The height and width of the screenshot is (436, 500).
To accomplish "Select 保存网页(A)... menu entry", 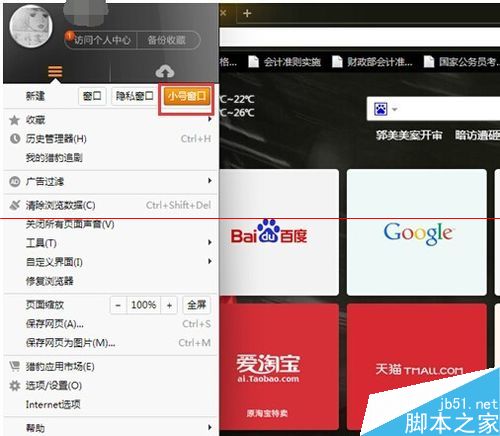I will [x=110, y=324].
